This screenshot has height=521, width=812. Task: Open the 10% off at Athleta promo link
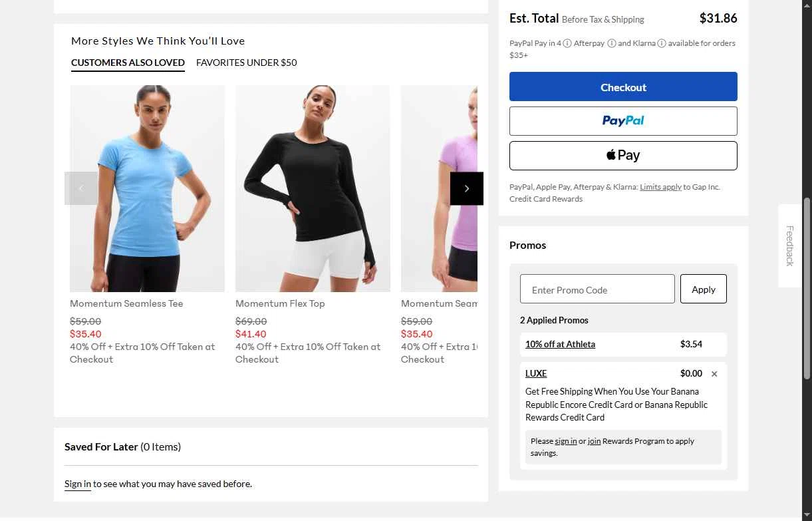click(560, 344)
